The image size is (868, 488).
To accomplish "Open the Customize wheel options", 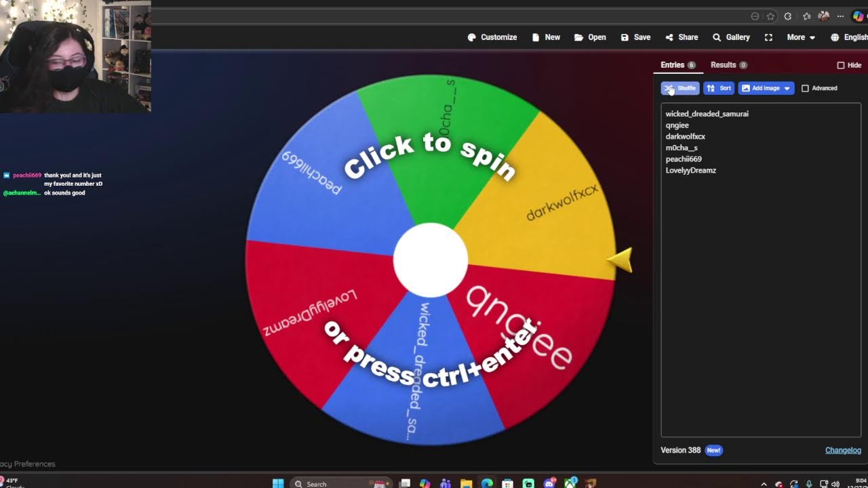I will pos(492,37).
